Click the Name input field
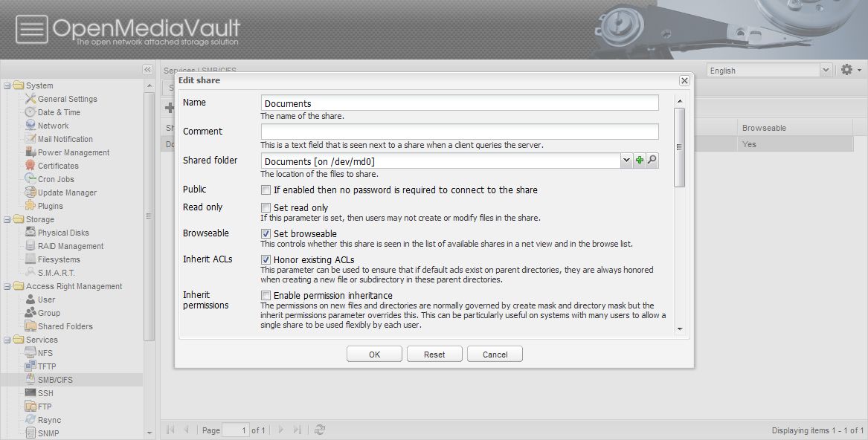868x440 pixels. tap(460, 103)
